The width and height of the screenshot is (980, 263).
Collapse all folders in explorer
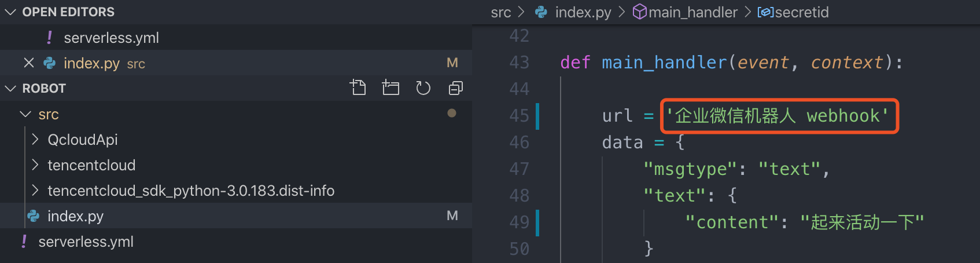pyautogui.click(x=456, y=88)
